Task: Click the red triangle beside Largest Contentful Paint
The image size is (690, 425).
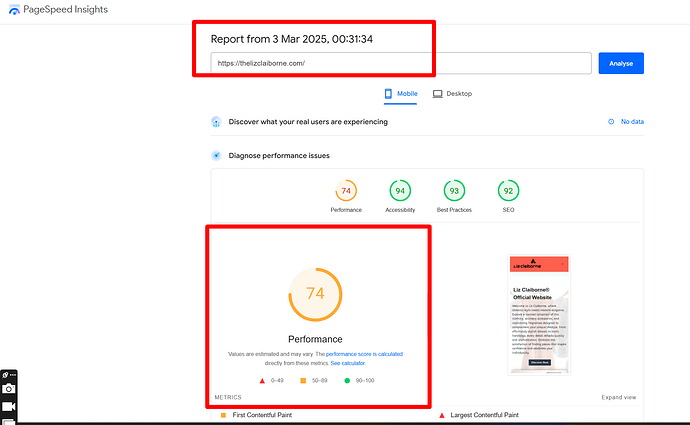Action: (442, 415)
